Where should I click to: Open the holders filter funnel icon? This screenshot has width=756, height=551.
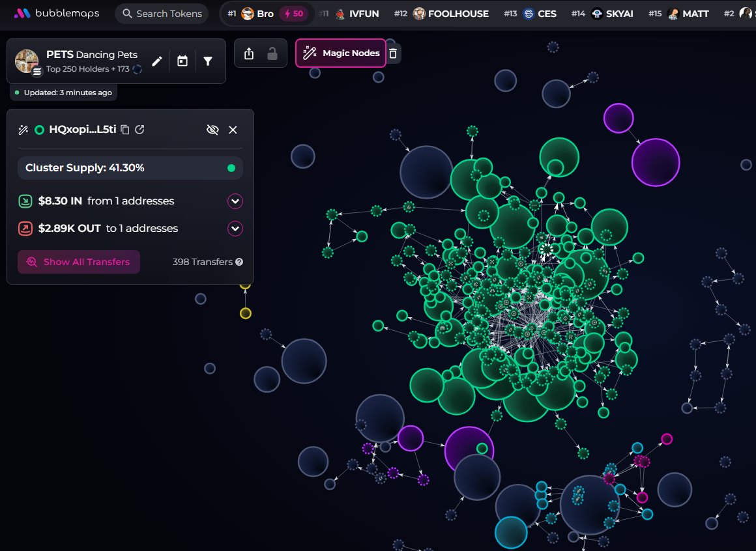(208, 61)
